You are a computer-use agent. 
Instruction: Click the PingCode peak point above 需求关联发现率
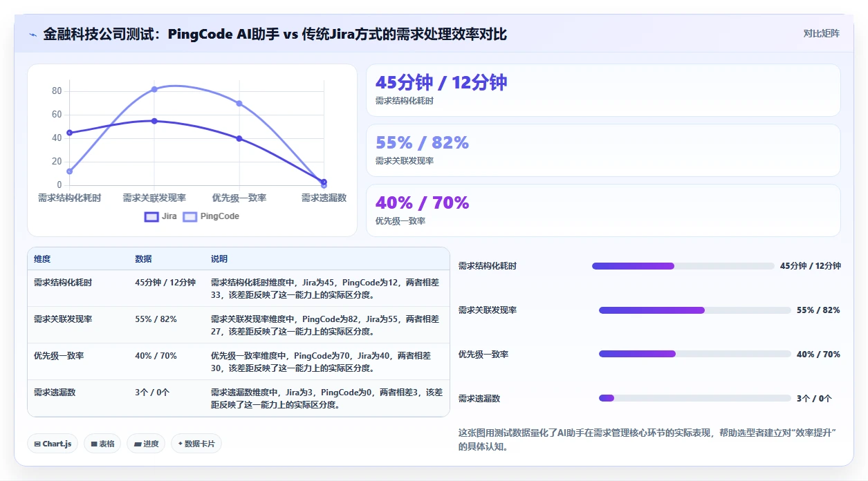[154, 89]
